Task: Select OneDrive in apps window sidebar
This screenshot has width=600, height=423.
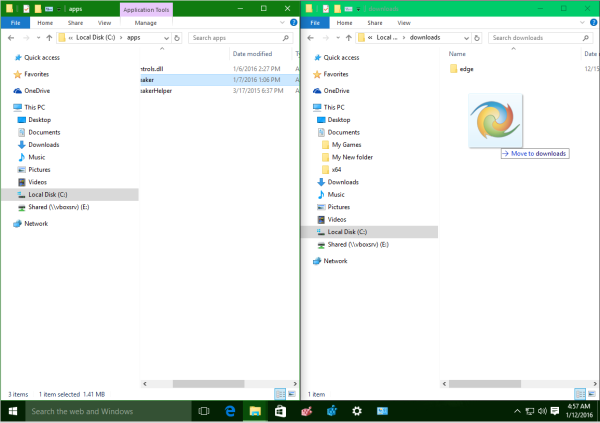Action: (32, 91)
